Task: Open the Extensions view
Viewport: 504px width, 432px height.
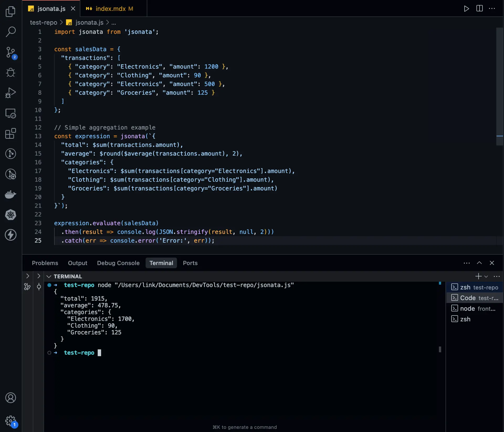Action: point(10,134)
